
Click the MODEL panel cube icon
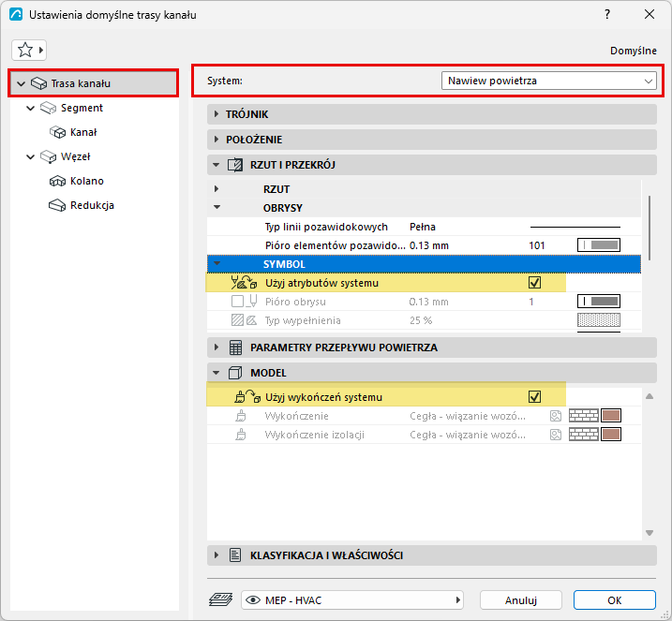[235, 373]
